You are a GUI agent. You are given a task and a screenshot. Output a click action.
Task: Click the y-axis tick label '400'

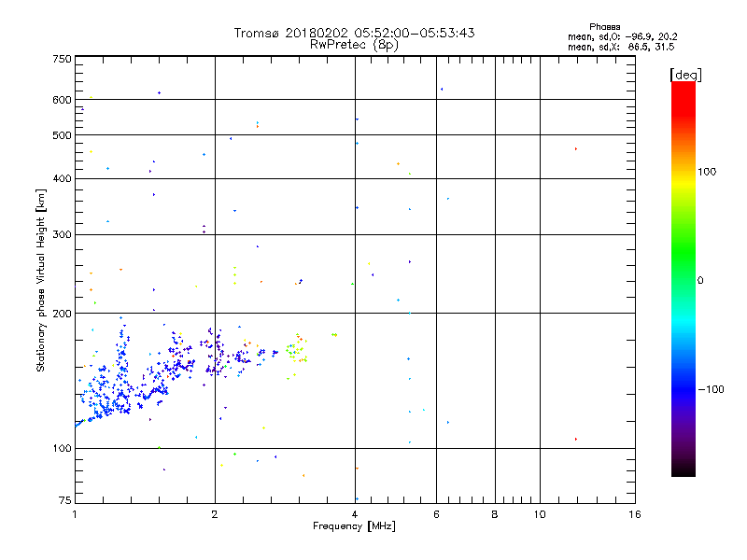pyautogui.click(x=62, y=178)
